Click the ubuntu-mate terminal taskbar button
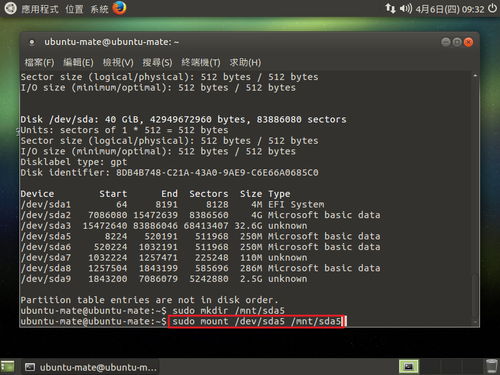 point(91,367)
